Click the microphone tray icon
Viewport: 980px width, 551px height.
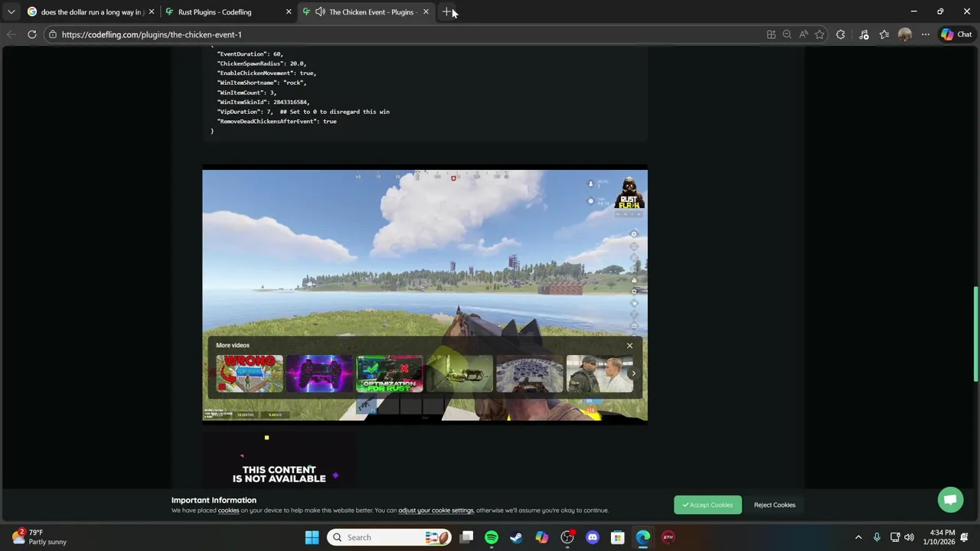coord(877,537)
